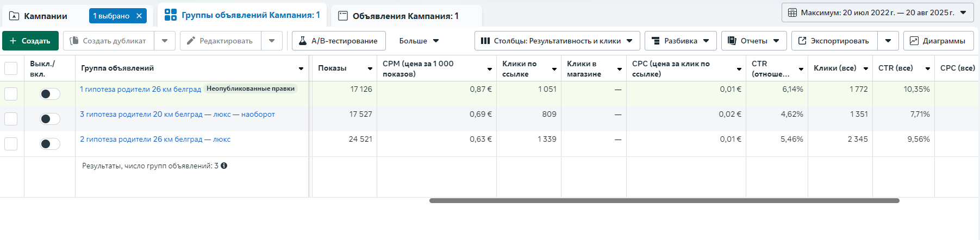Check the box for '2 гипотеза' row
Viewport: 980px width, 240px height.
click(x=11, y=144)
